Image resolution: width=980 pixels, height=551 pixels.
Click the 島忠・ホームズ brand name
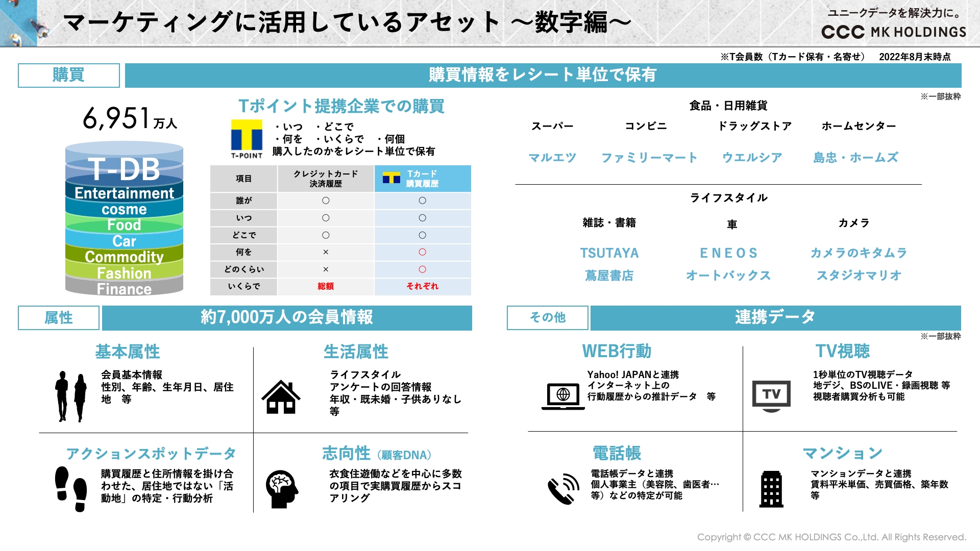click(x=856, y=158)
